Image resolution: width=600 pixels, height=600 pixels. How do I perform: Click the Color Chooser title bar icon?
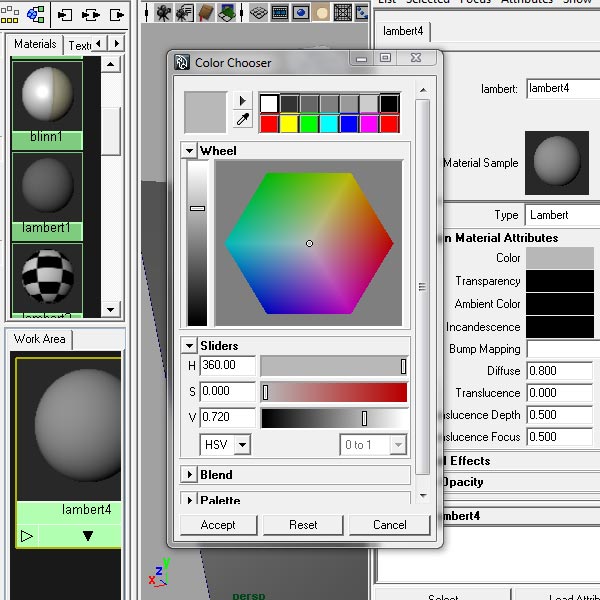point(182,62)
